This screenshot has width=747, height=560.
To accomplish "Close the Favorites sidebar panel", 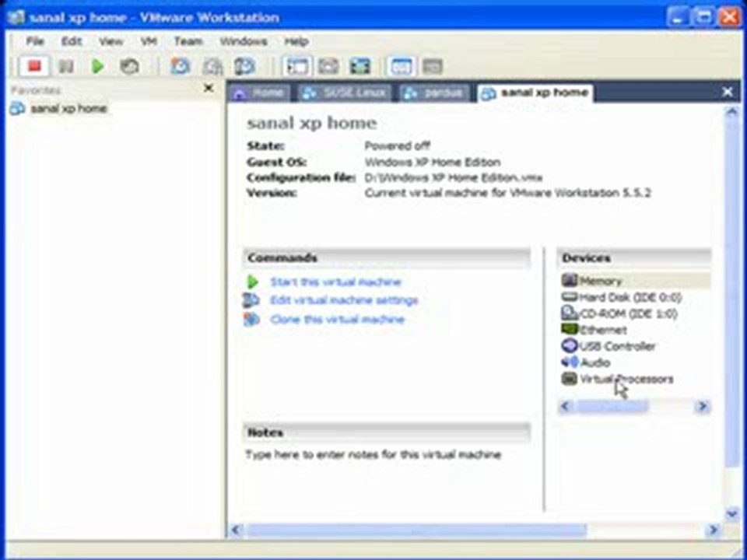I will pyautogui.click(x=209, y=88).
